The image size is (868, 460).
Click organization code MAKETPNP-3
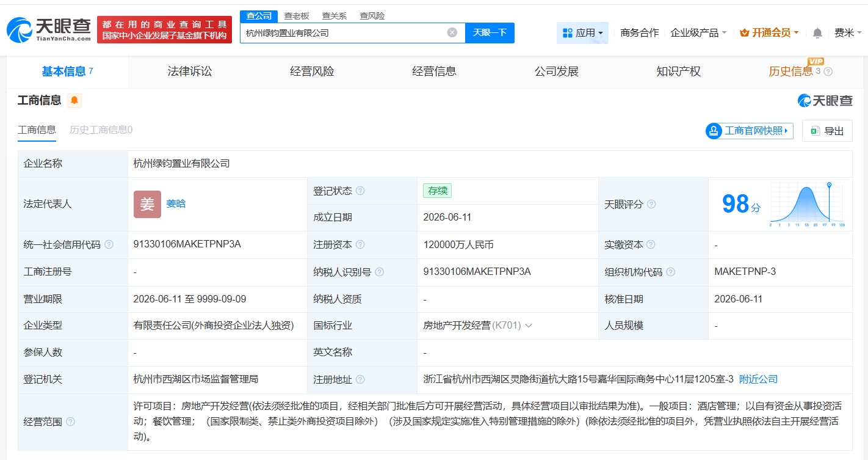click(745, 271)
